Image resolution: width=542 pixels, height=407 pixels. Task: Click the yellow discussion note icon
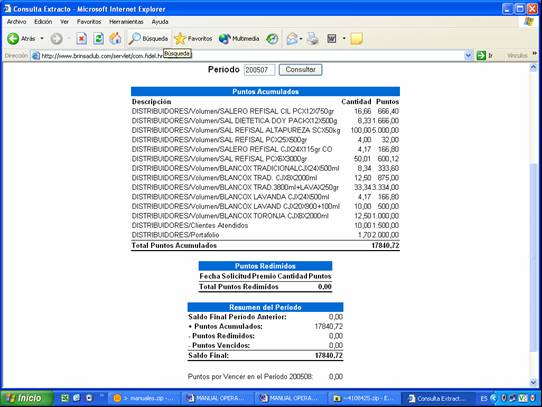tap(356, 38)
